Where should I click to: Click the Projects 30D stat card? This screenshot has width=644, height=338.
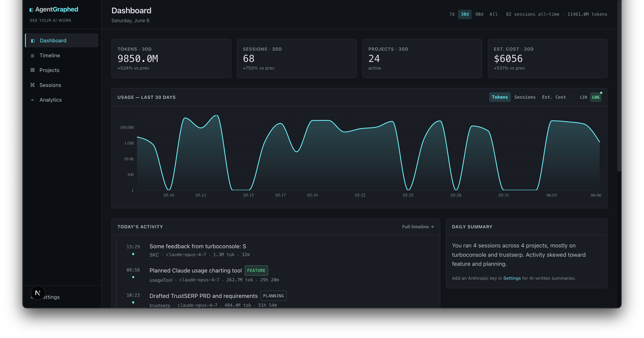[x=422, y=58]
